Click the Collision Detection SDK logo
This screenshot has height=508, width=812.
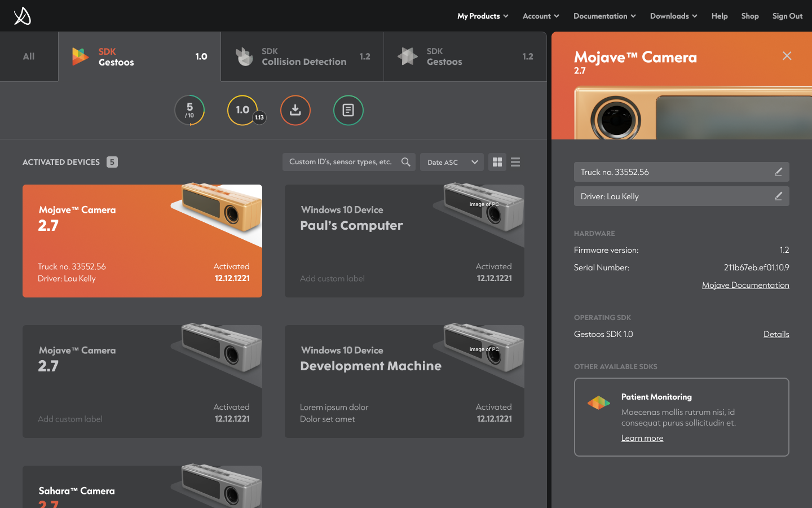(x=244, y=56)
